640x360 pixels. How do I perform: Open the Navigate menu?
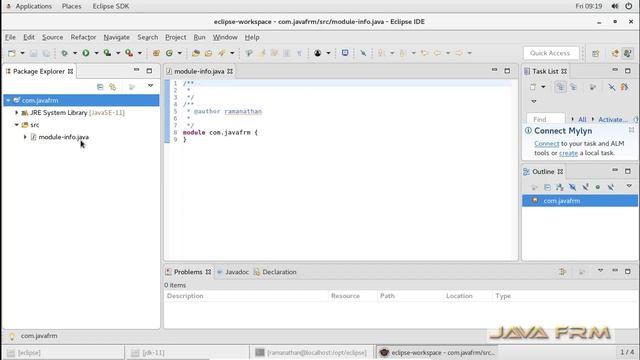tap(116, 37)
